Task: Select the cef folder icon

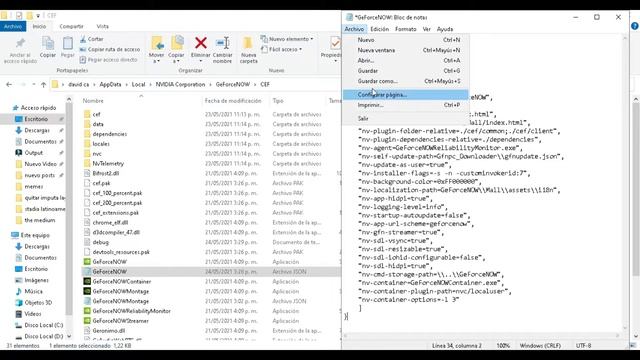Action: [x=87, y=114]
